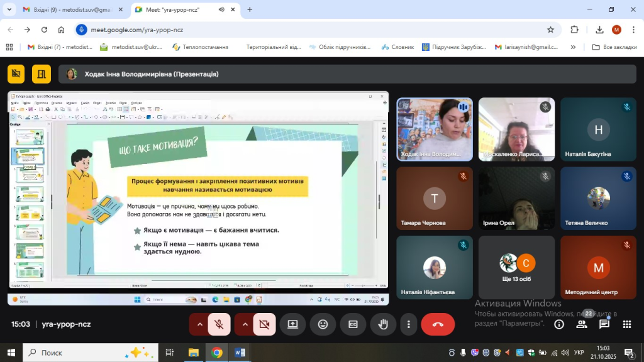Open the chat panel icon
Viewport: 644px width, 362px height.
coord(604,324)
